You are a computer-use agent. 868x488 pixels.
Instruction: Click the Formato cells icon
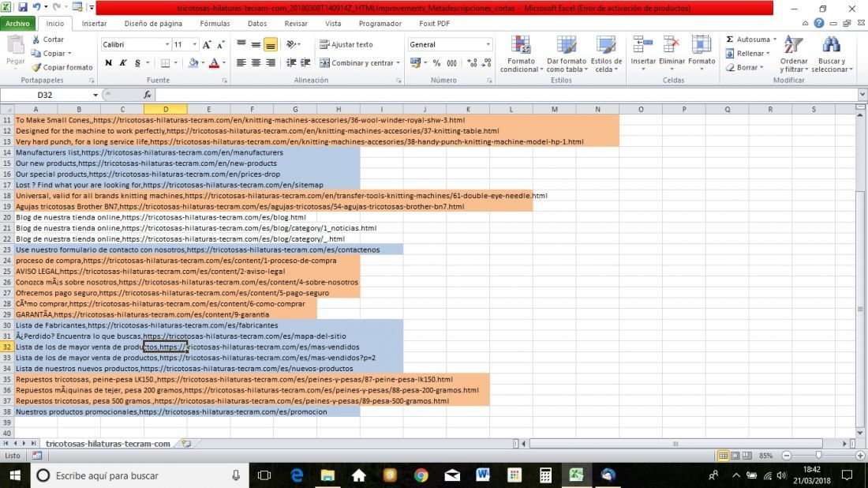[702, 46]
